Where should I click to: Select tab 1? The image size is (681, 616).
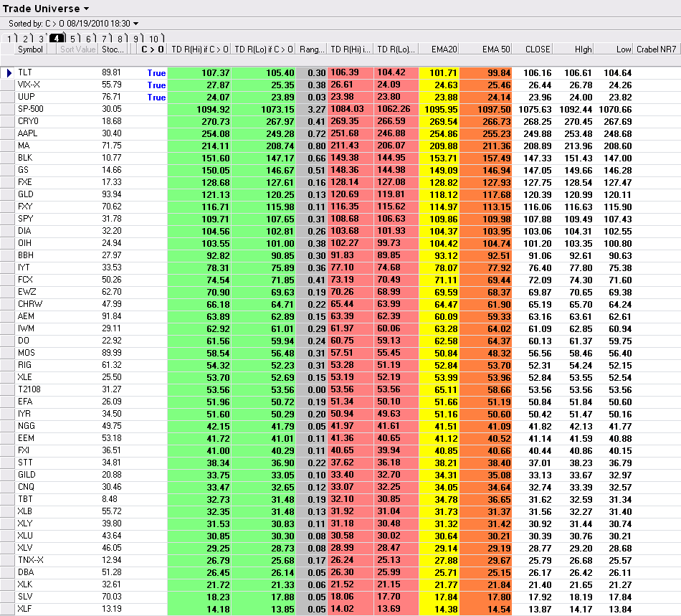pyautogui.click(x=11, y=39)
